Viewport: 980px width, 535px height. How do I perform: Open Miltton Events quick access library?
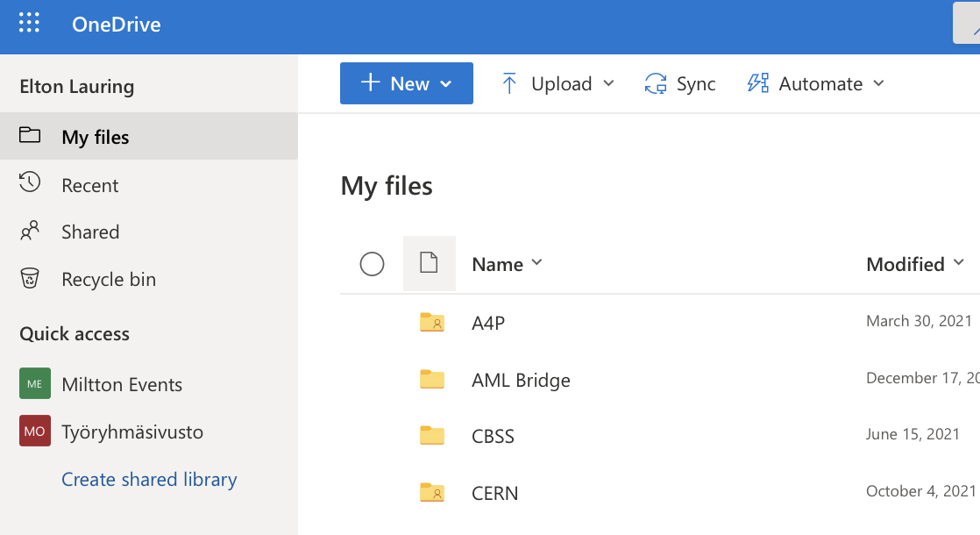(x=122, y=384)
